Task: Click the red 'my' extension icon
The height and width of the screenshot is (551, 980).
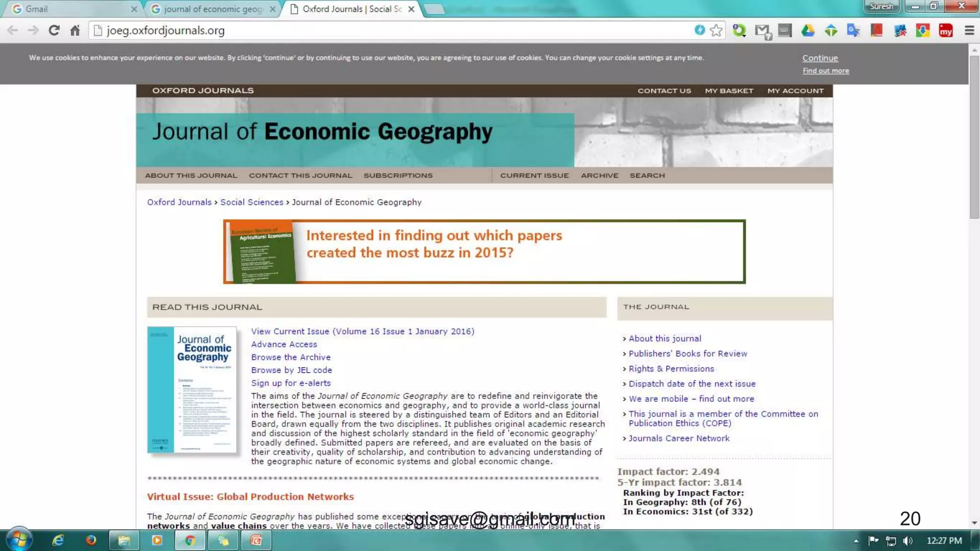Action: coord(946,31)
